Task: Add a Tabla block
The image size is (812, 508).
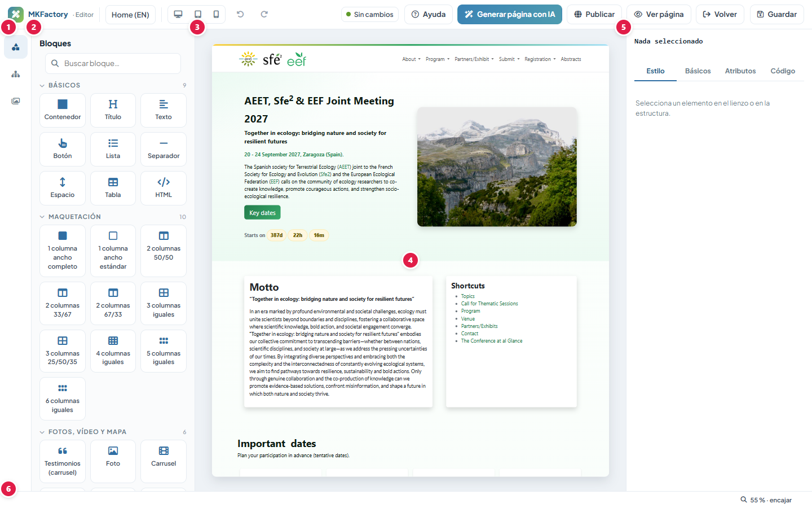Action: [x=113, y=188]
